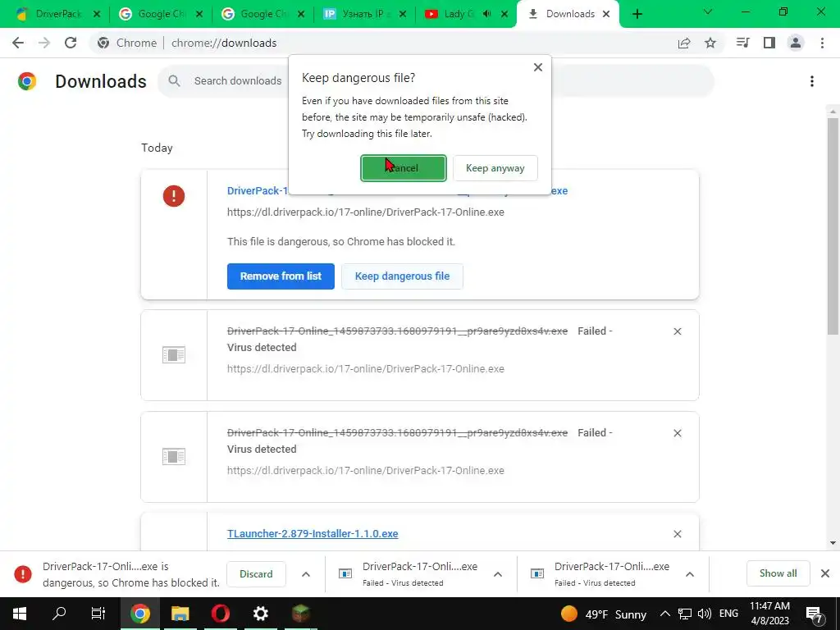Image resolution: width=840 pixels, height=630 pixels.
Task: Click Keep dangerous file button
Action: [402, 276]
